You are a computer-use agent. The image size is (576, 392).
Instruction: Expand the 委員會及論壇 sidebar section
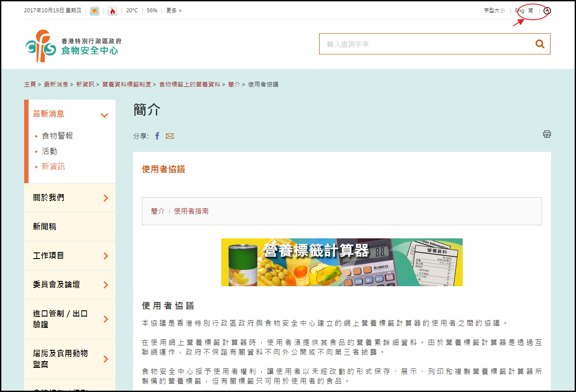(105, 285)
